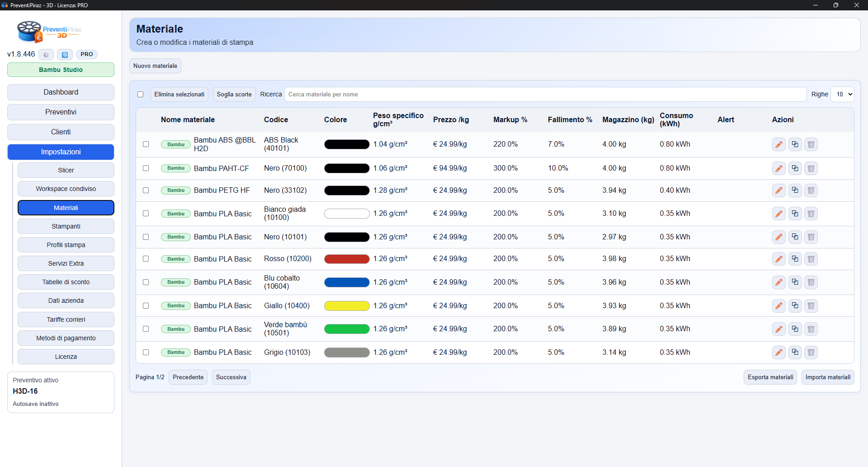Open the Righe rows-per-page dropdown
This screenshot has height=467, width=868.
[843, 95]
